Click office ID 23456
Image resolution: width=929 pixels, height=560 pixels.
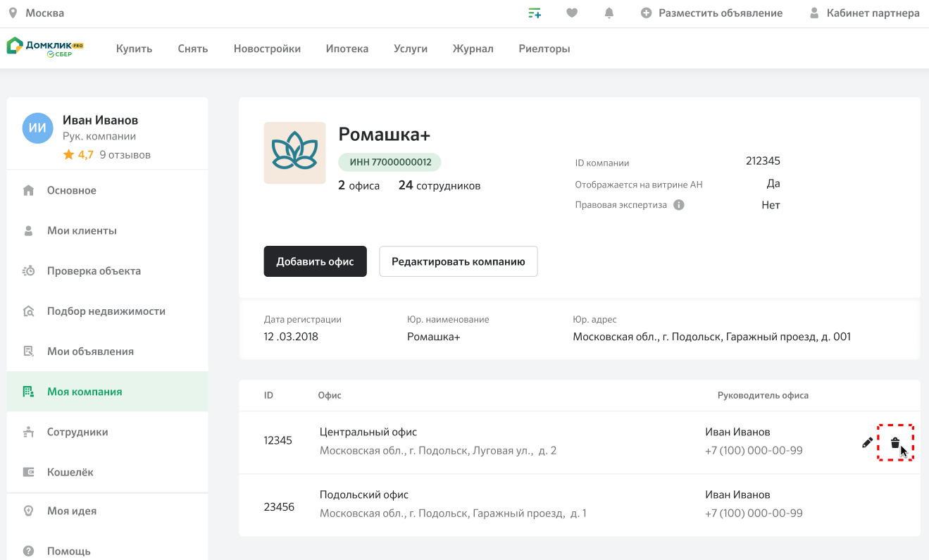point(279,506)
